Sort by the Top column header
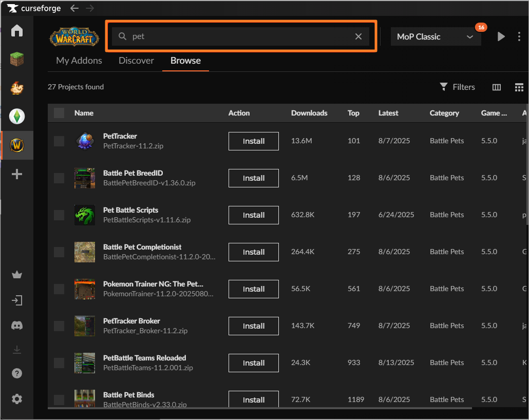This screenshot has width=529, height=420. [x=353, y=113]
